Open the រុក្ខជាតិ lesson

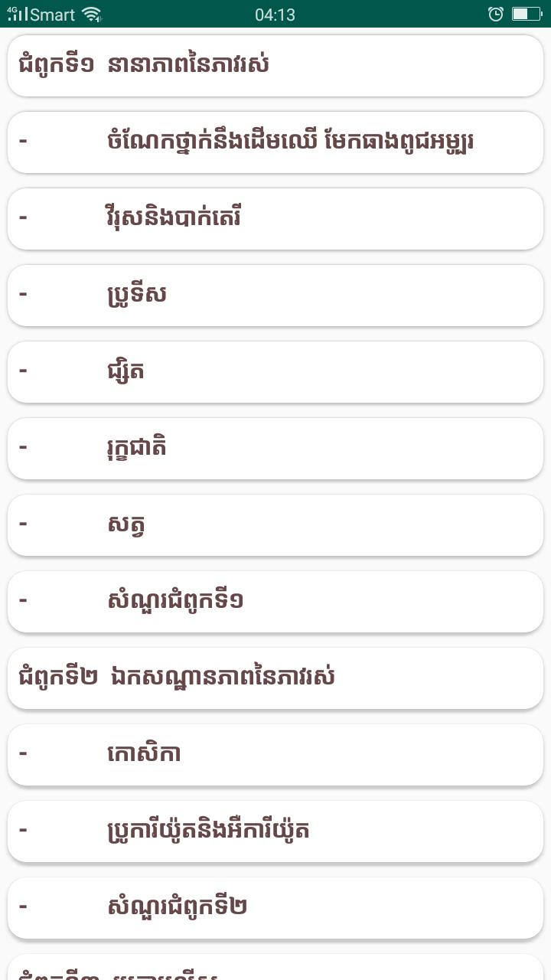click(x=275, y=449)
